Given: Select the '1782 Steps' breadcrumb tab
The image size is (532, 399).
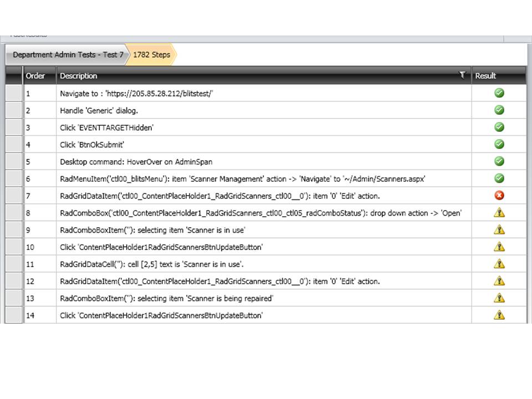Looking at the screenshot, I should [x=151, y=55].
